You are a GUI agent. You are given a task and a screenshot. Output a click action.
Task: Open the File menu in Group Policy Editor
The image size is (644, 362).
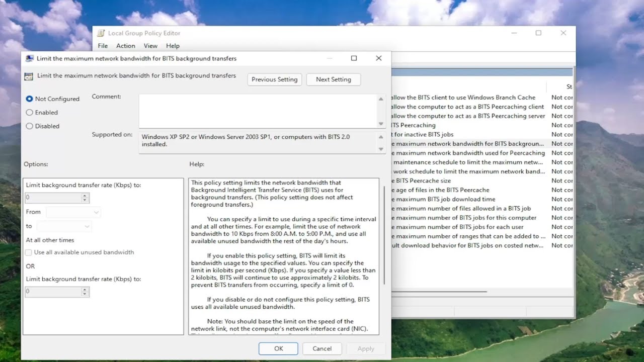pos(103,46)
